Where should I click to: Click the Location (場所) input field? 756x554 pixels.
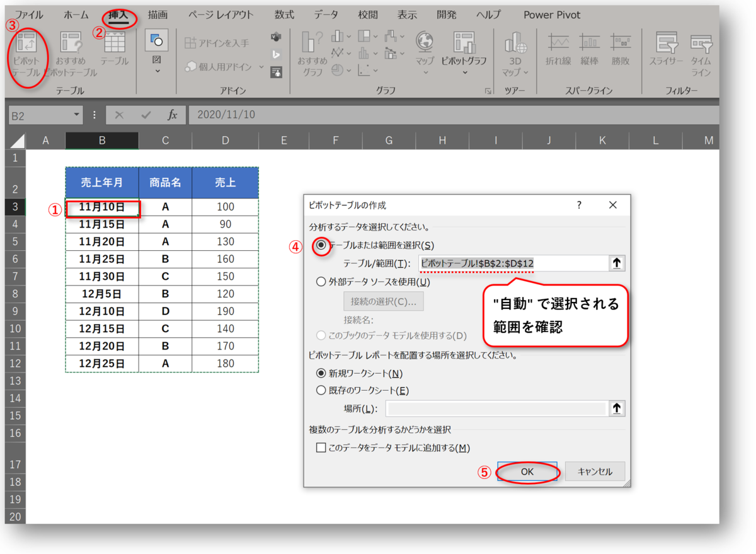click(496, 408)
